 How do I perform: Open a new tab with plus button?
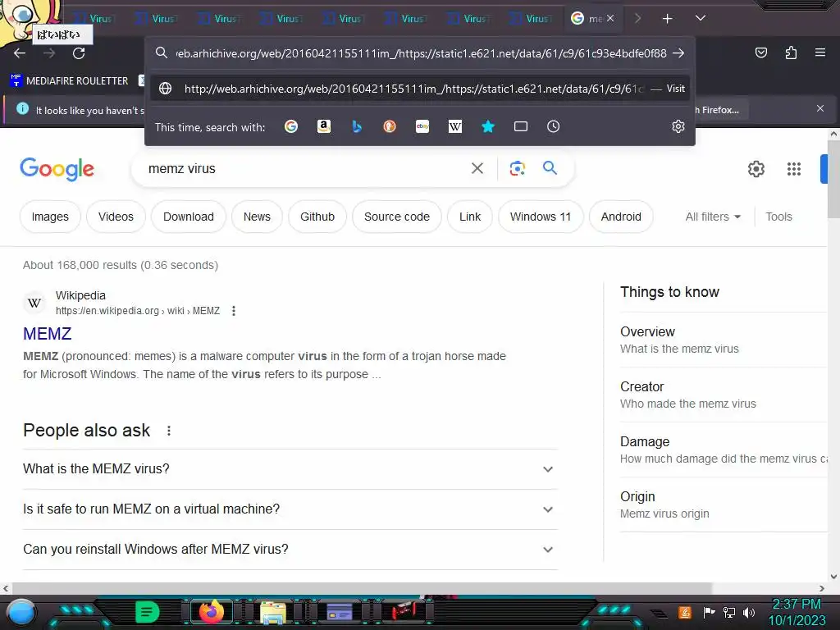click(x=668, y=19)
